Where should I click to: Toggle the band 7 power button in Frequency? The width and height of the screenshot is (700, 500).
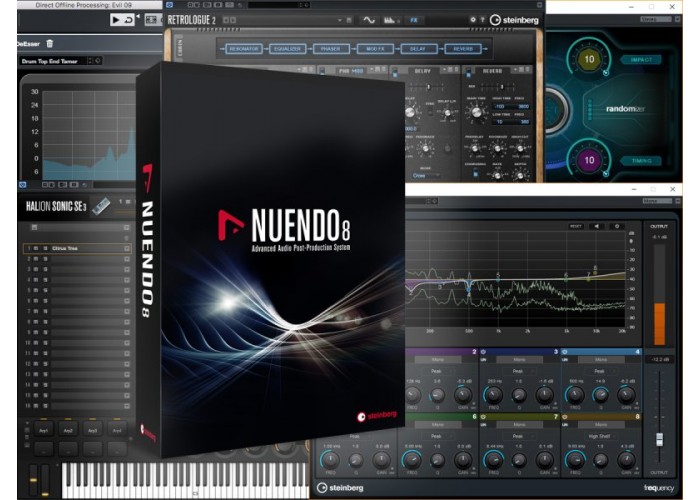click(x=483, y=417)
